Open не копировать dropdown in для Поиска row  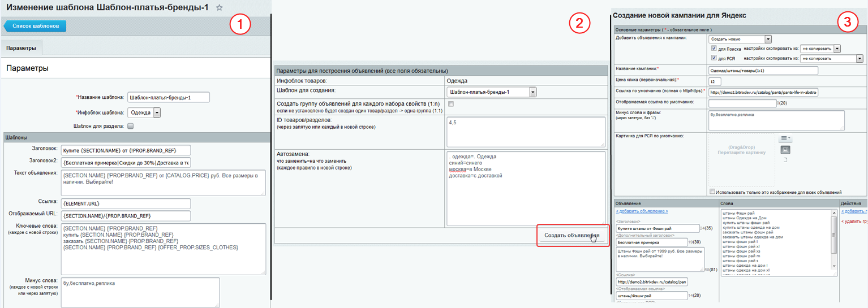click(820, 49)
